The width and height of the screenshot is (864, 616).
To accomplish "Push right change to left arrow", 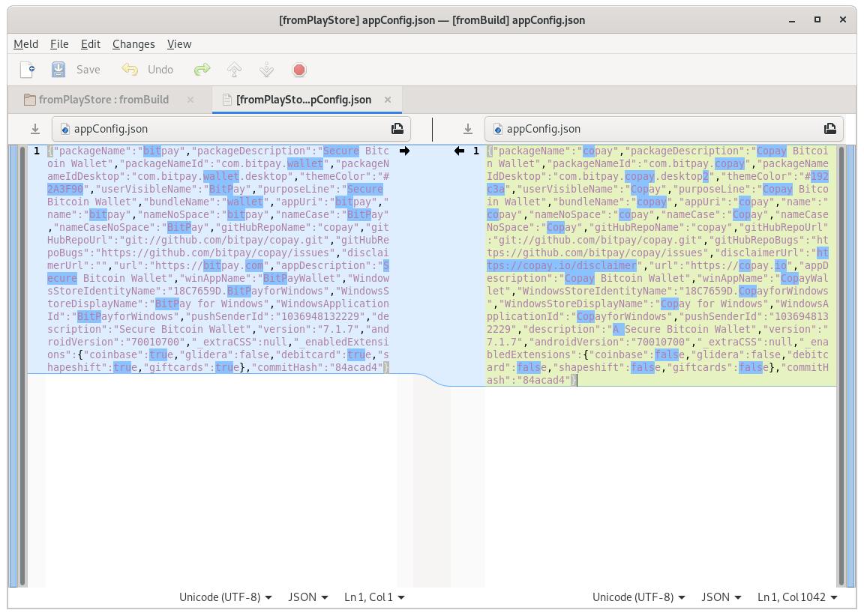I will click(459, 151).
